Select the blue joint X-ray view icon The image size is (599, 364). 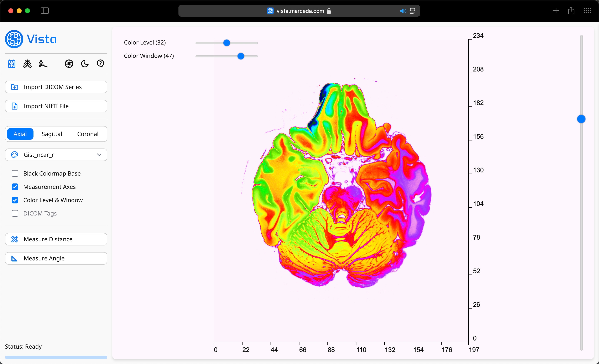pyautogui.click(x=12, y=64)
